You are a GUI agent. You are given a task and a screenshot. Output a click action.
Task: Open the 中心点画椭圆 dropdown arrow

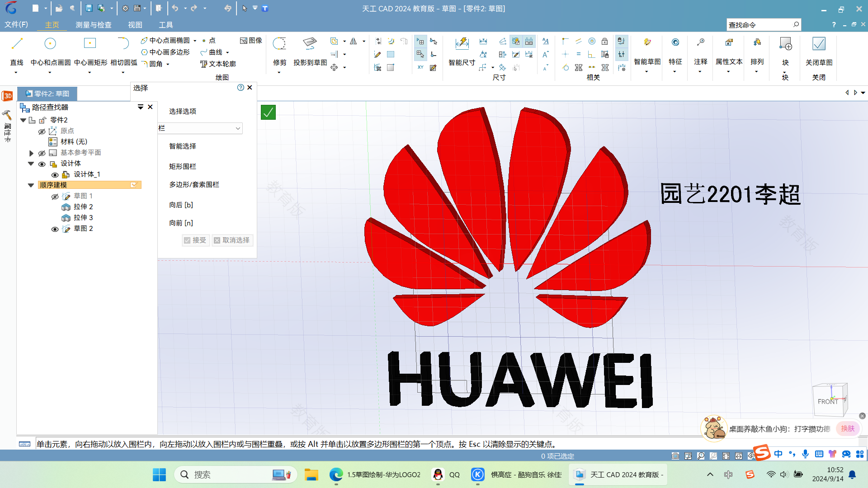pos(195,41)
